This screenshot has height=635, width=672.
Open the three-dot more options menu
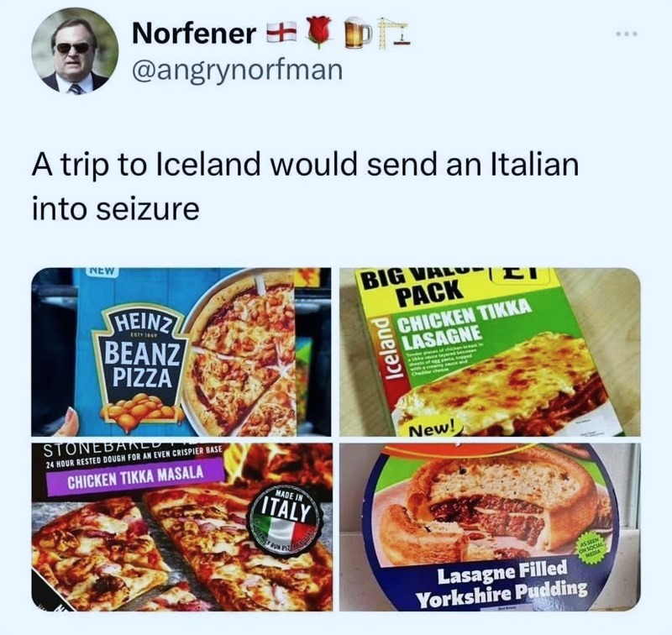pyautogui.click(x=627, y=34)
